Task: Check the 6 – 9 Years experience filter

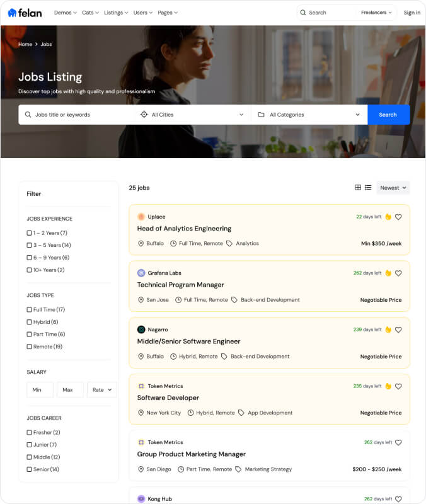Action: (x=29, y=258)
